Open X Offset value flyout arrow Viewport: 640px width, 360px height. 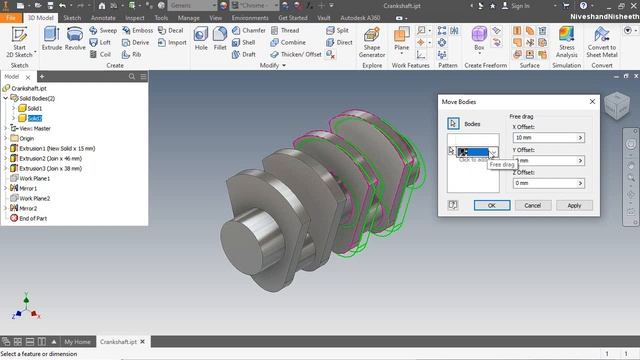coord(580,138)
